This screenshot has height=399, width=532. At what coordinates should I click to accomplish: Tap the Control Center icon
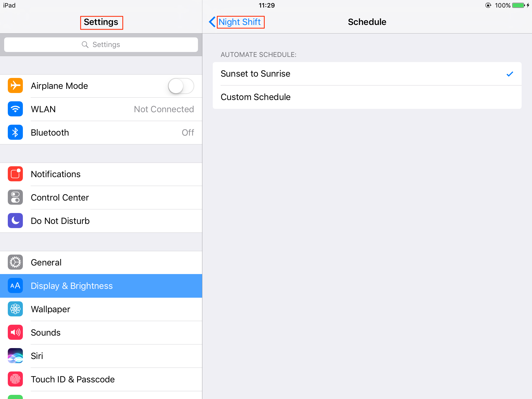tap(15, 197)
